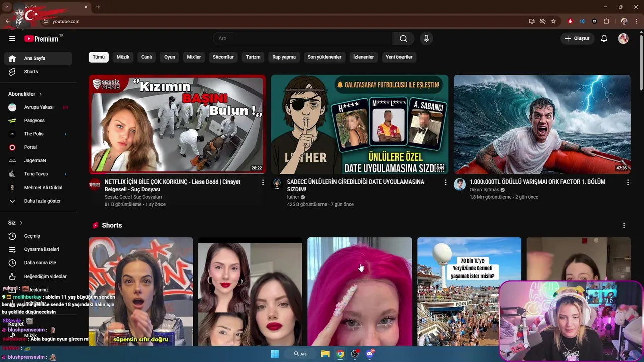Select the 'Yeni öneriler' filter chip
The image size is (644, 362).
399,57
